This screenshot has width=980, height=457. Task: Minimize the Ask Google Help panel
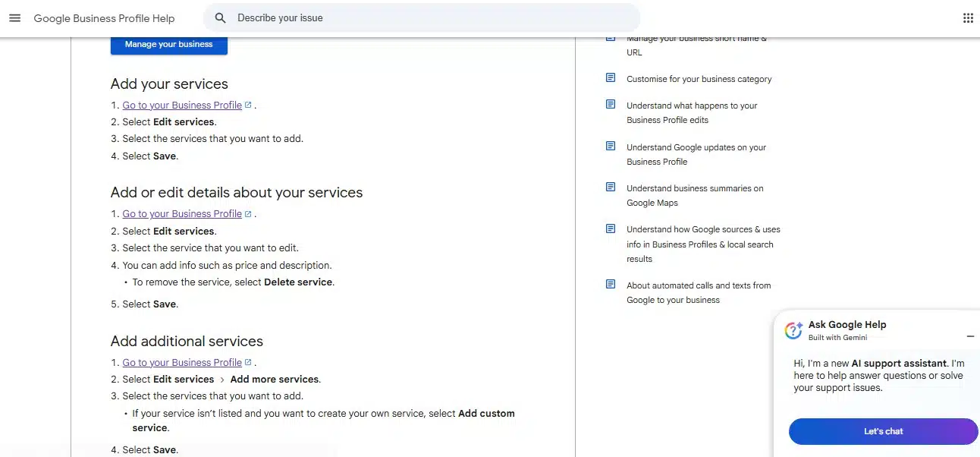970,336
